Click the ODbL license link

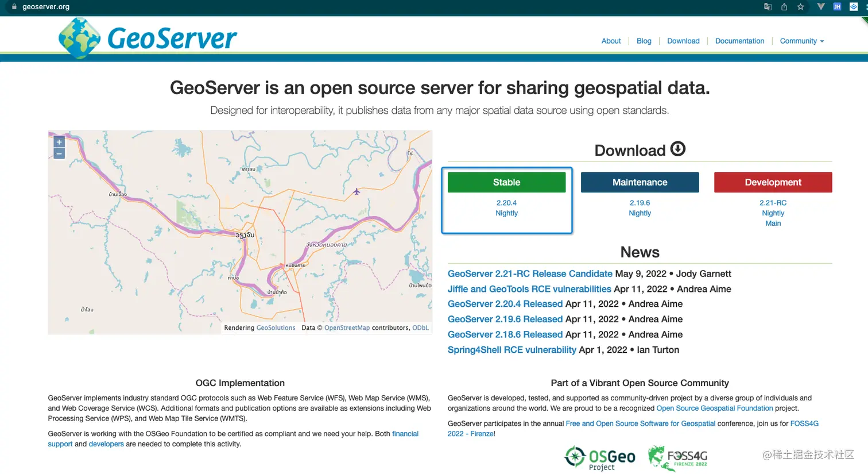[x=420, y=328]
